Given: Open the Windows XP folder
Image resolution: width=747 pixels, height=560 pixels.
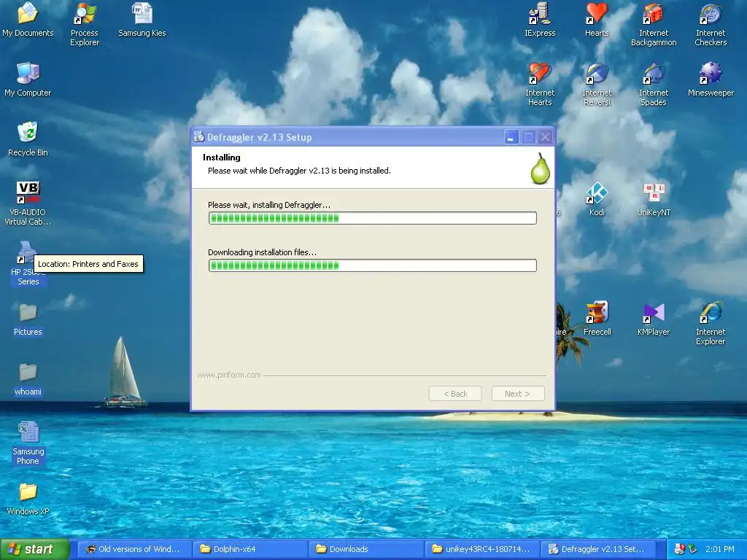Looking at the screenshot, I should point(28,499).
